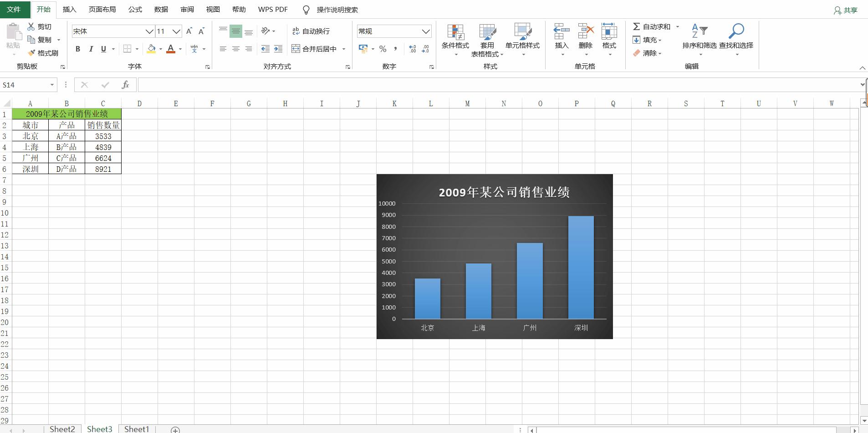
Task: Click the 共享 (Share) button
Action: [845, 10]
